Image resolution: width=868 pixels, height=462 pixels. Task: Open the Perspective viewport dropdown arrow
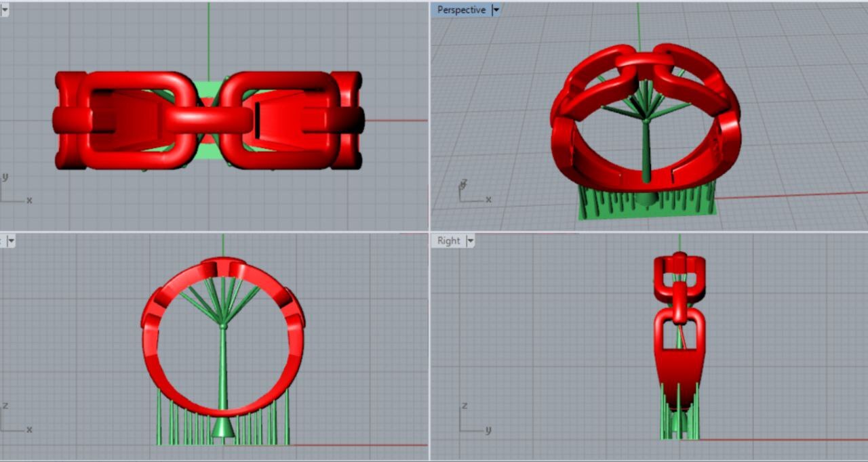point(496,10)
